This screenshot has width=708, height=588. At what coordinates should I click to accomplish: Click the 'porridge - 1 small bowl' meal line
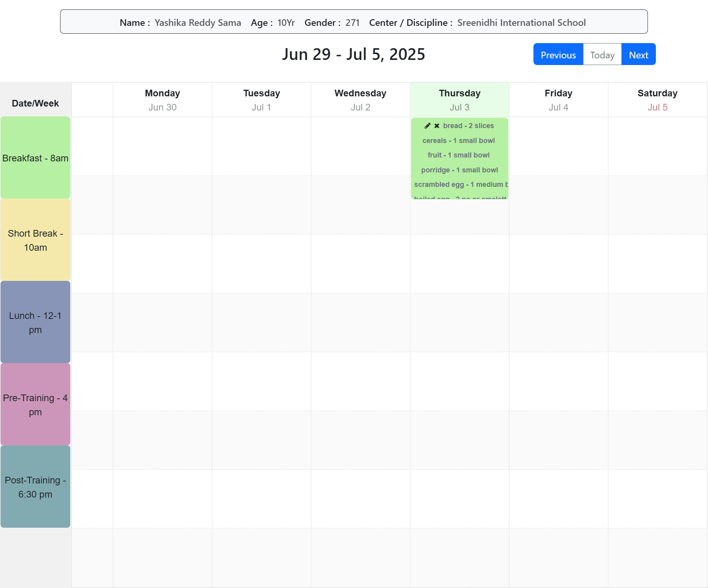click(459, 170)
